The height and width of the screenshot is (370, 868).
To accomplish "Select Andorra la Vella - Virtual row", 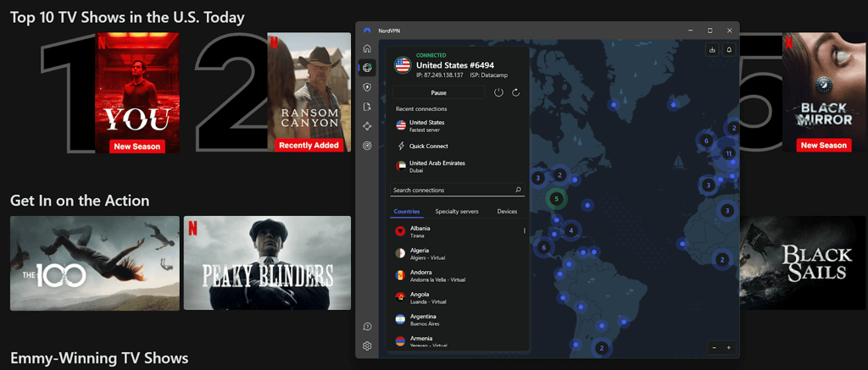I will point(457,275).
